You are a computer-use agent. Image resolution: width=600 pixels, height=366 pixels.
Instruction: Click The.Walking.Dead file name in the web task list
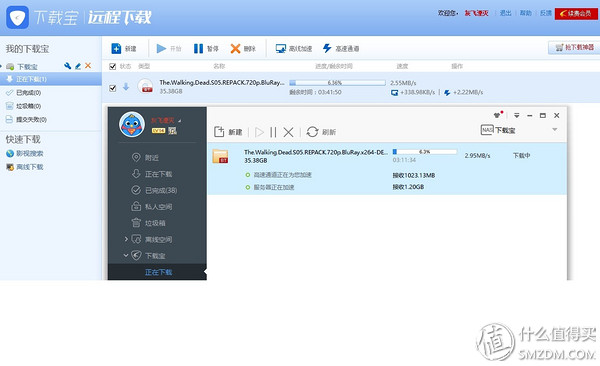tap(222, 82)
